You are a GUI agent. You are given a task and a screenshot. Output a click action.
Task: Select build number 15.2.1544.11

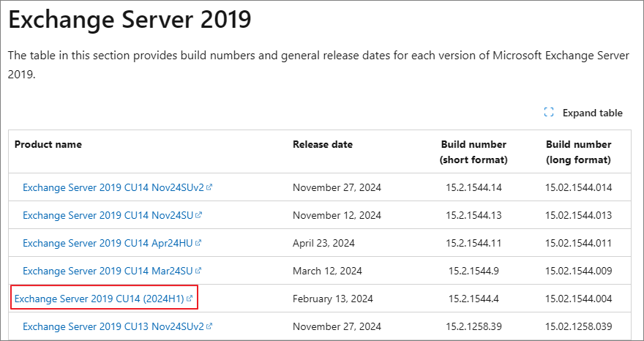point(473,243)
